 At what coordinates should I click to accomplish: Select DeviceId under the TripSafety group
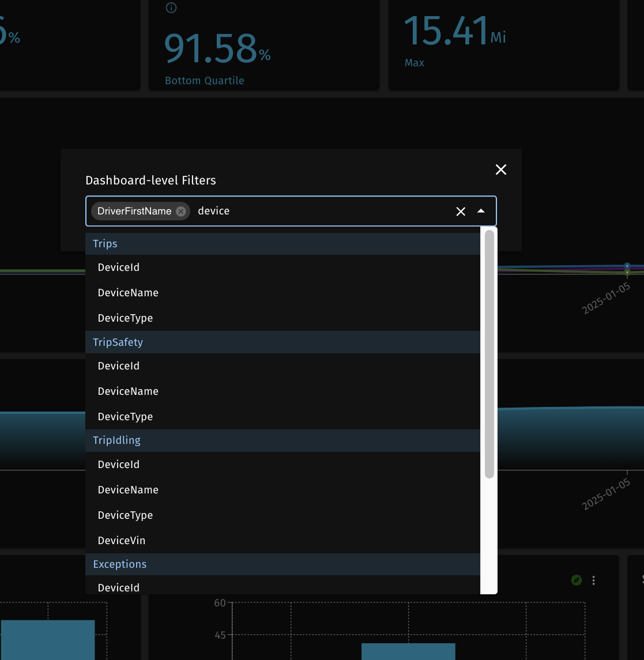119,366
